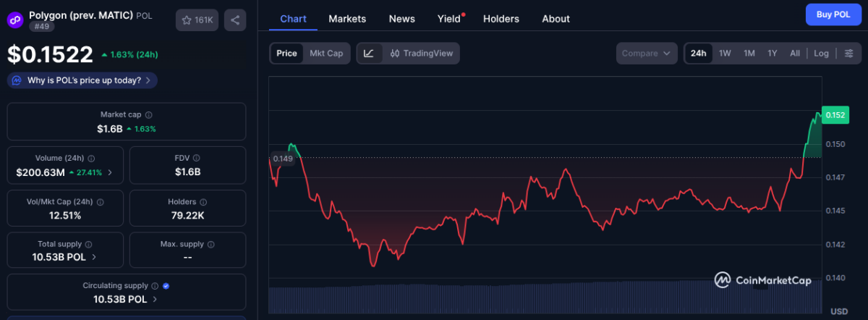This screenshot has width=868, height=320.
Task: Open 'Why is POL's price up today?'
Action: pyautogui.click(x=82, y=80)
